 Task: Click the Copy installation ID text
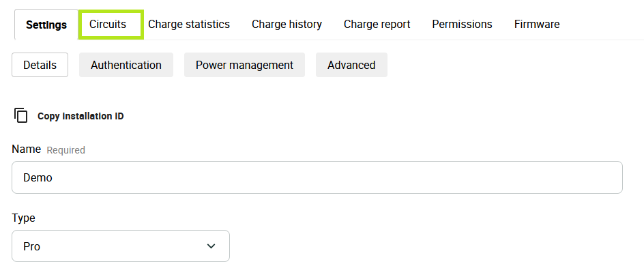(x=80, y=116)
